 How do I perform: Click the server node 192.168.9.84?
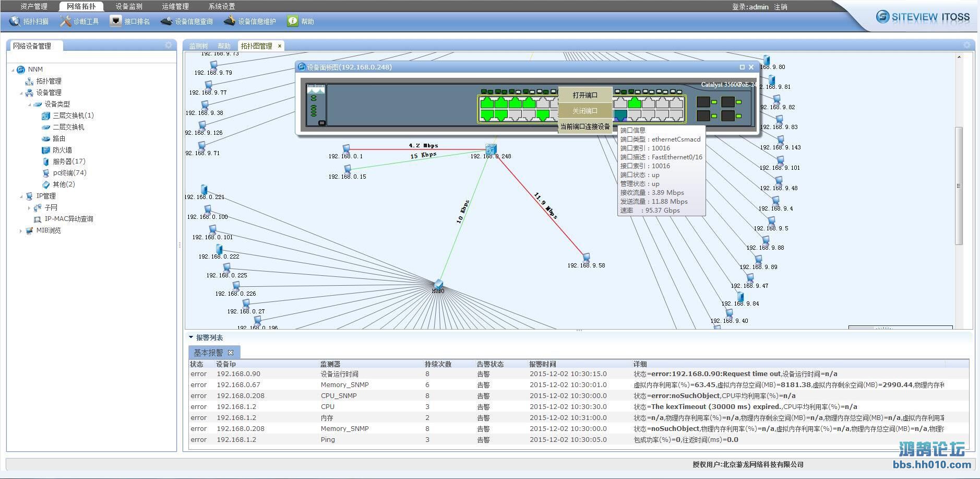click(x=740, y=296)
